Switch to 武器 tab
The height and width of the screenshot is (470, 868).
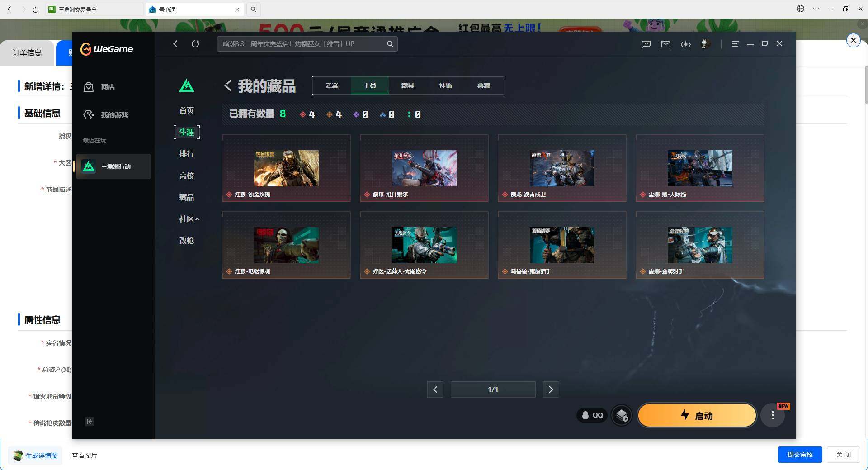point(332,85)
